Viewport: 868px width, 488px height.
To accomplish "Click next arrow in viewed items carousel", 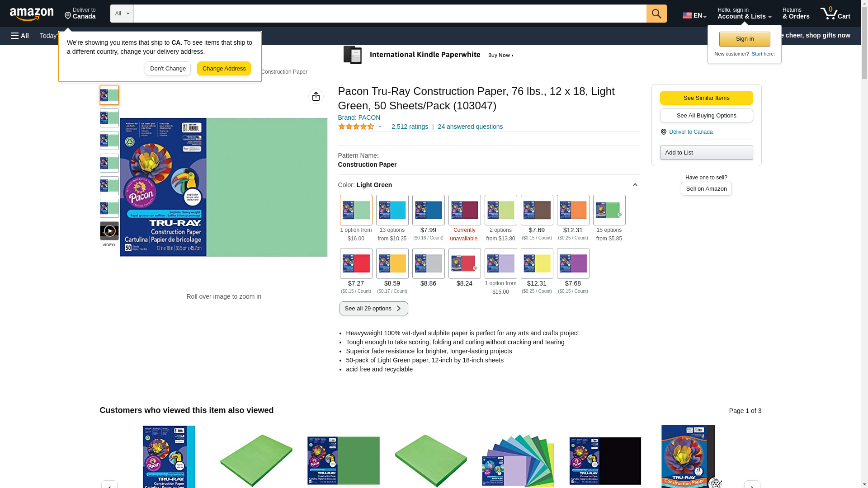I will tap(752, 484).
